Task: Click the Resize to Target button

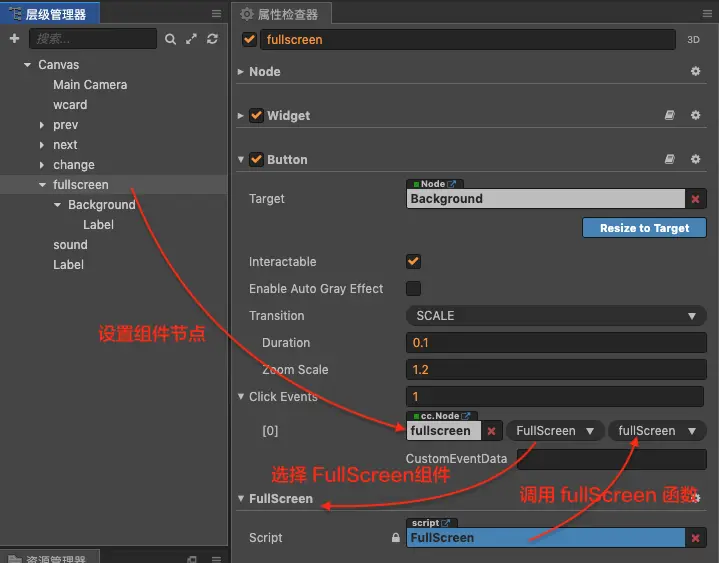Action: click(644, 228)
